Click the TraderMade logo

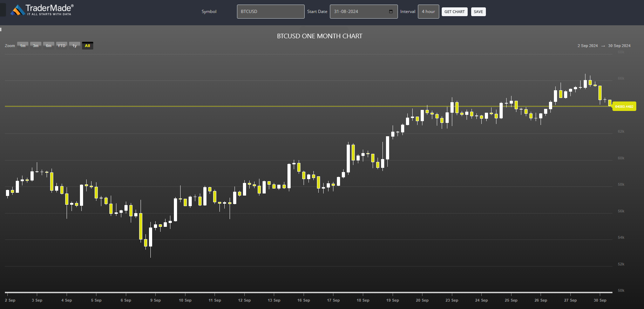pos(42,10)
